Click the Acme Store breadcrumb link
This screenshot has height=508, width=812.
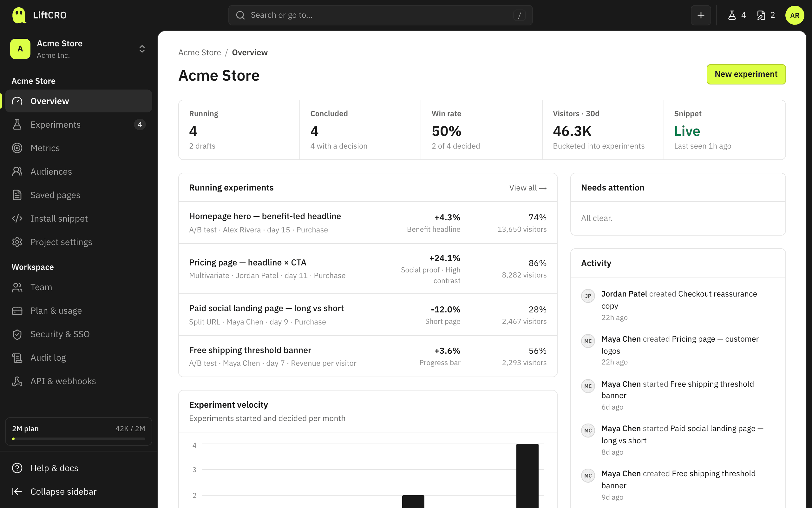coord(200,52)
